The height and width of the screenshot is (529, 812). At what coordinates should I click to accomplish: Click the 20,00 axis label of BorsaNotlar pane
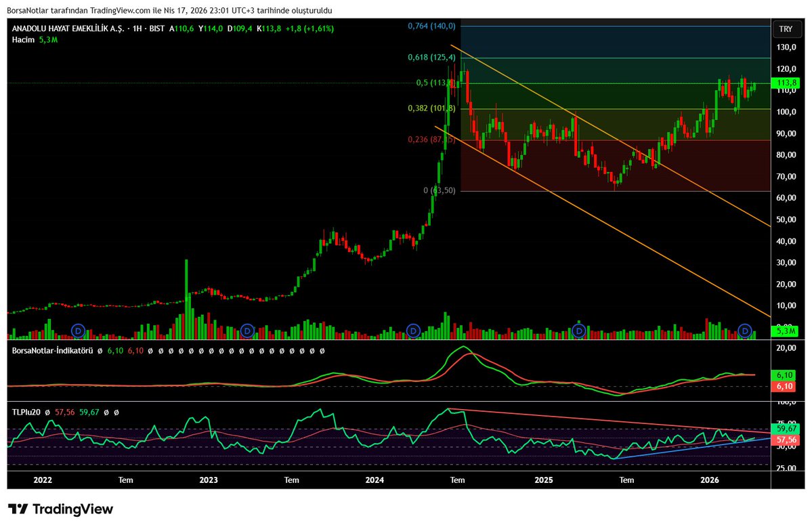click(786, 348)
